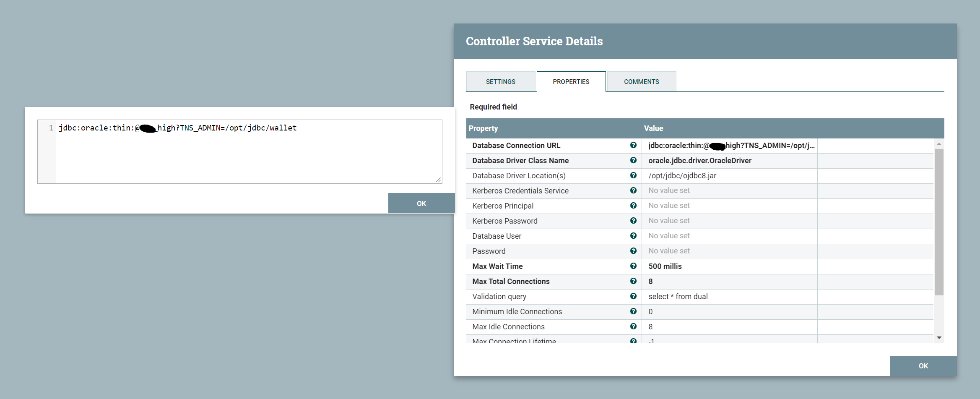Open help for Database Driver Class Name
The width and height of the screenshot is (980, 399).
[x=633, y=160]
